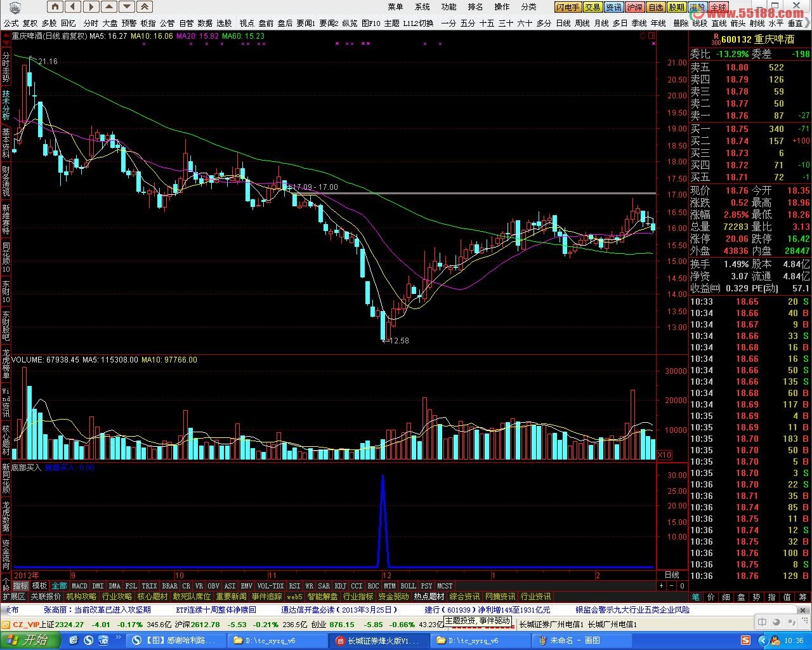Click the red diamond marker icon above chart
This screenshot has width=812, height=650.
(x=643, y=36)
